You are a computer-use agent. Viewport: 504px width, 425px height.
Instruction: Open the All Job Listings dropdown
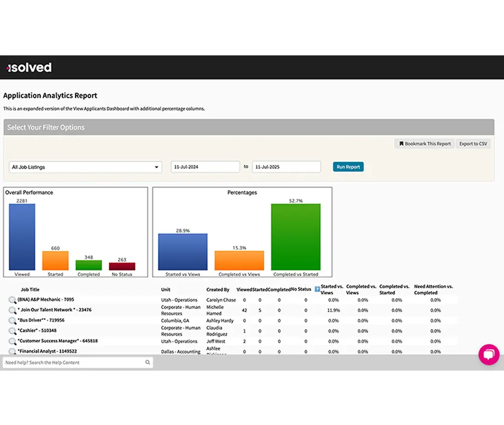85,166
